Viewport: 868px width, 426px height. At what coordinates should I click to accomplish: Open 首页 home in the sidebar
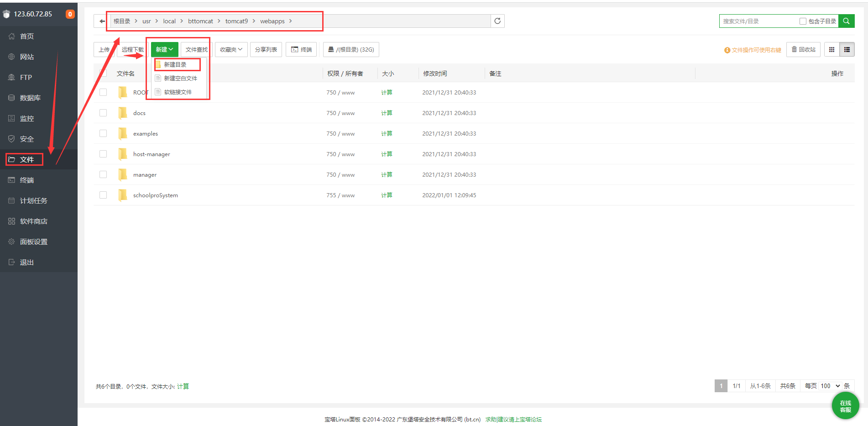point(39,36)
